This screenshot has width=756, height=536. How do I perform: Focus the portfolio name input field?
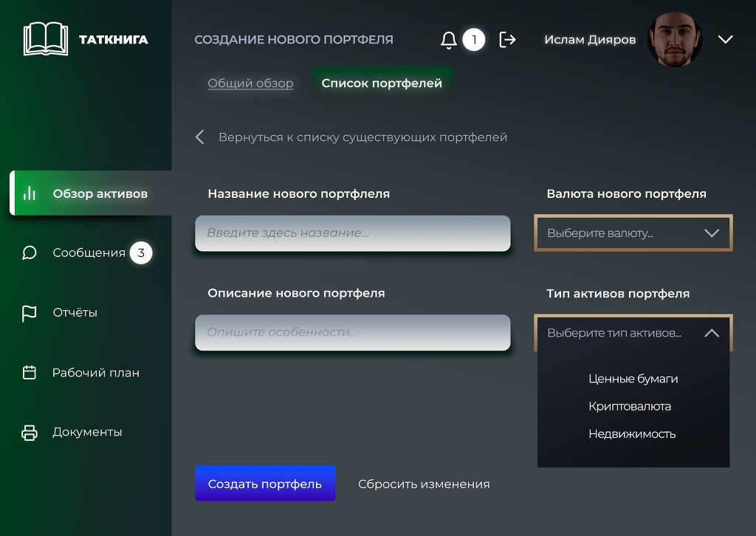tap(352, 233)
